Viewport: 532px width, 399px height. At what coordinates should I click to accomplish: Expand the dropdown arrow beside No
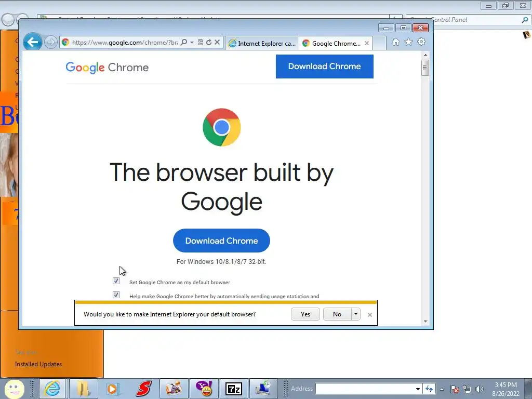pyautogui.click(x=355, y=314)
